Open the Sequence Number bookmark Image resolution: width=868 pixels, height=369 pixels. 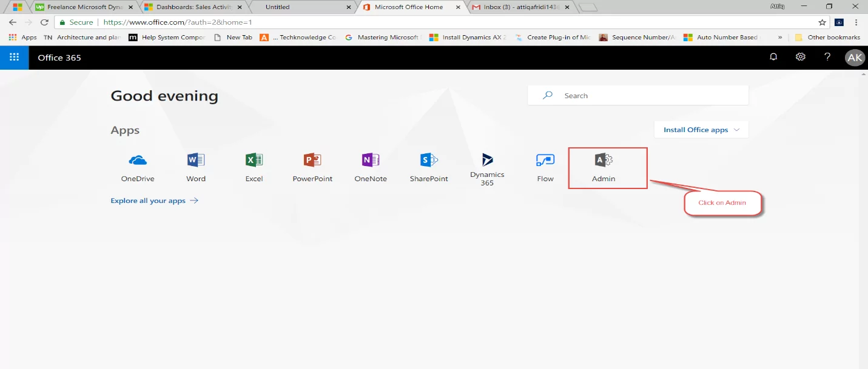pyautogui.click(x=638, y=38)
